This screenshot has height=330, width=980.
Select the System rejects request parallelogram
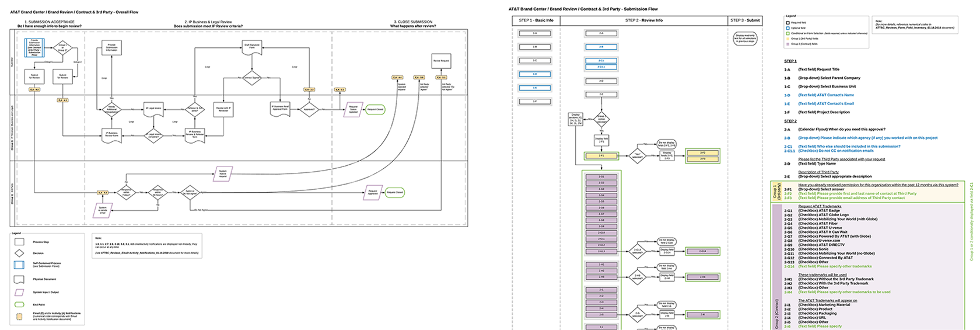click(223, 173)
